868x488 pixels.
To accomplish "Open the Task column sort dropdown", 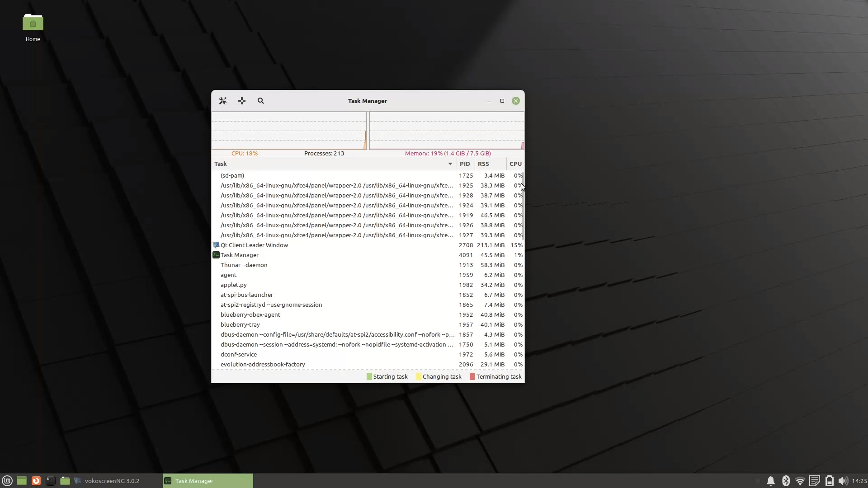I will pos(450,164).
